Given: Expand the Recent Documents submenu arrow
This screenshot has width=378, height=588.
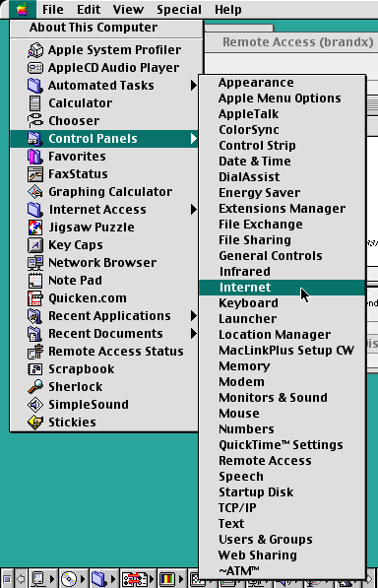Looking at the screenshot, I should [193, 333].
